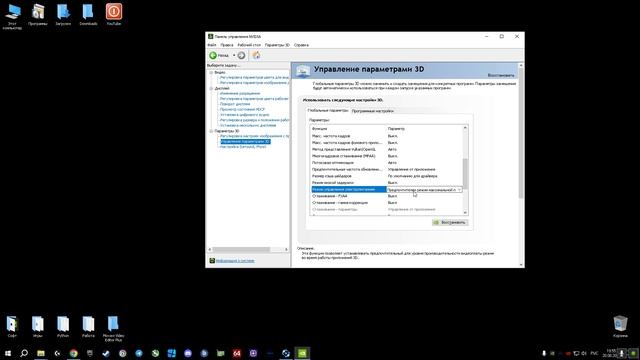Launch Chrome from the taskbar
Viewport: 640px width, 360px height.
point(73,353)
